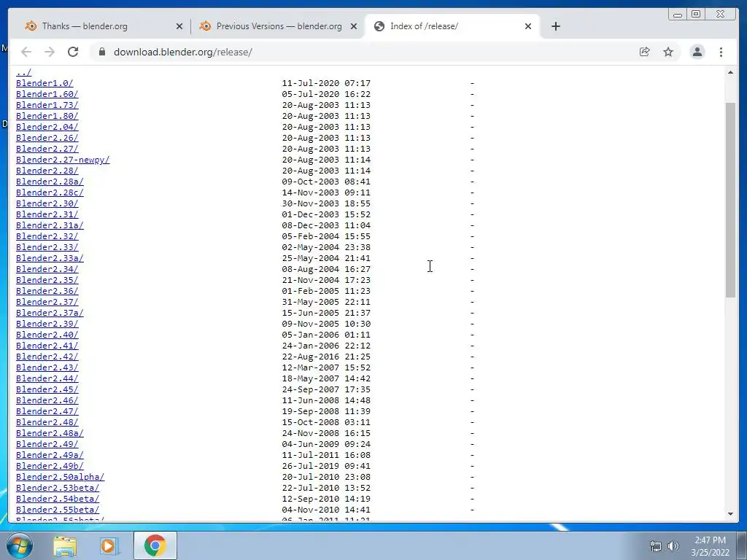Open the Blender2.44/ folder link
The height and width of the screenshot is (560, 747).
[x=47, y=379]
